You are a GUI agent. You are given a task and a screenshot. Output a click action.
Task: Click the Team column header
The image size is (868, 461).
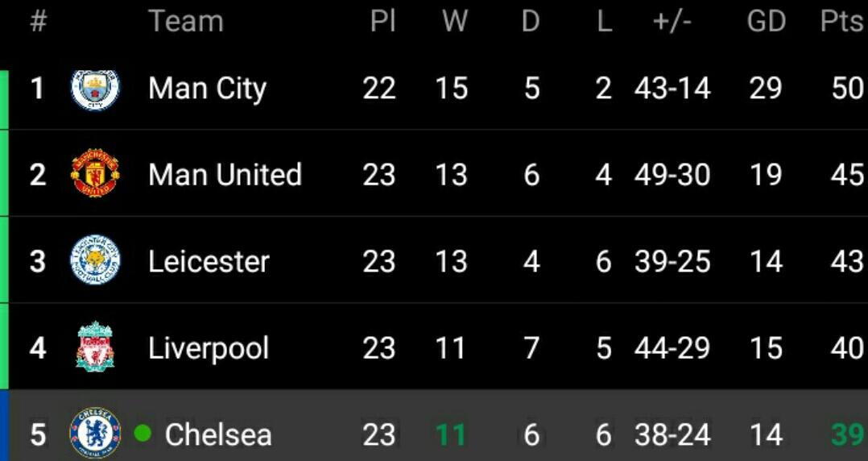pos(185,22)
